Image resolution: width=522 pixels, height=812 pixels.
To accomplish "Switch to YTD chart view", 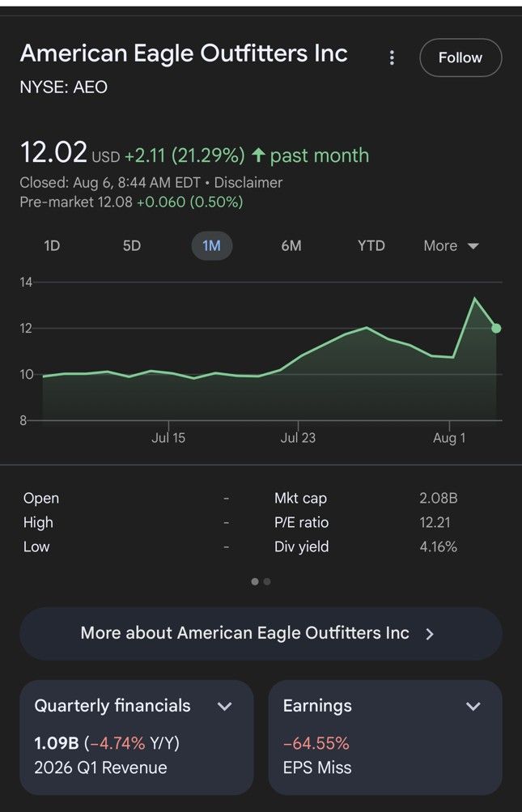I will tap(371, 245).
